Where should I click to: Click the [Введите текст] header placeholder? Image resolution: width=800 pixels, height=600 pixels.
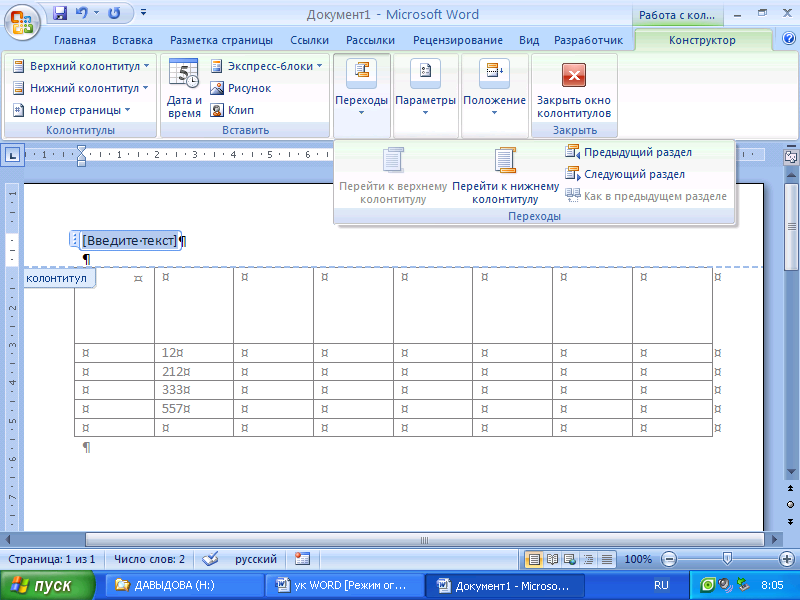pos(130,240)
